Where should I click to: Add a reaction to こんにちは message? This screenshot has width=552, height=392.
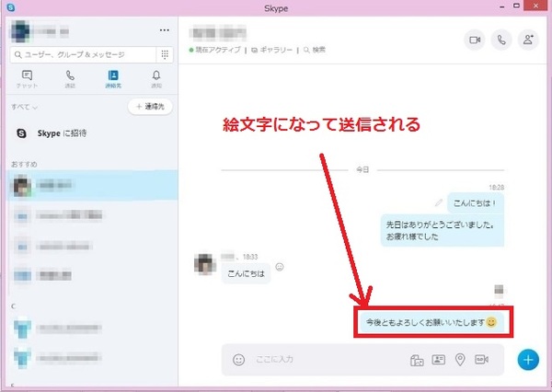(x=280, y=267)
